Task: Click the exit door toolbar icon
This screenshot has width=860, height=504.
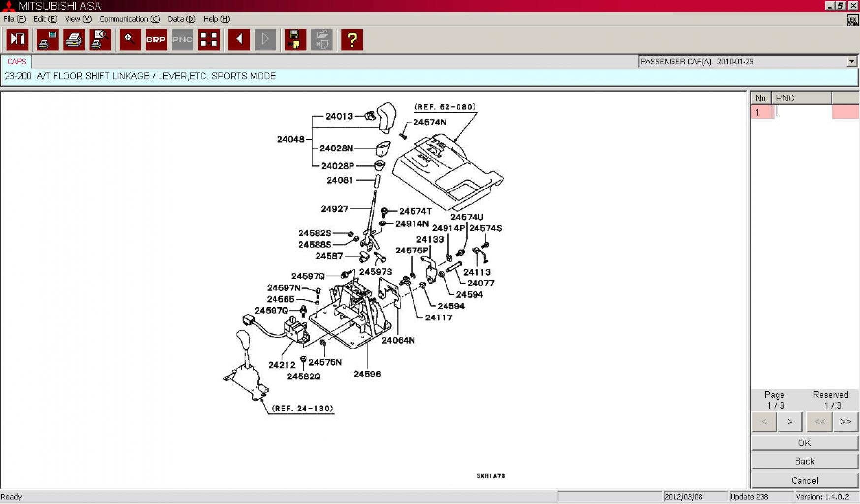Action: pyautogui.click(x=17, y=39)
